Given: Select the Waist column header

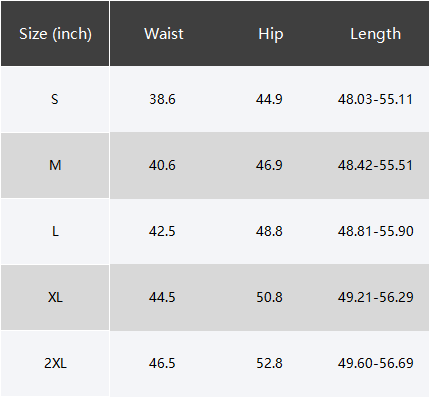Looking at the screenshot, I should [x=164, y=34].
